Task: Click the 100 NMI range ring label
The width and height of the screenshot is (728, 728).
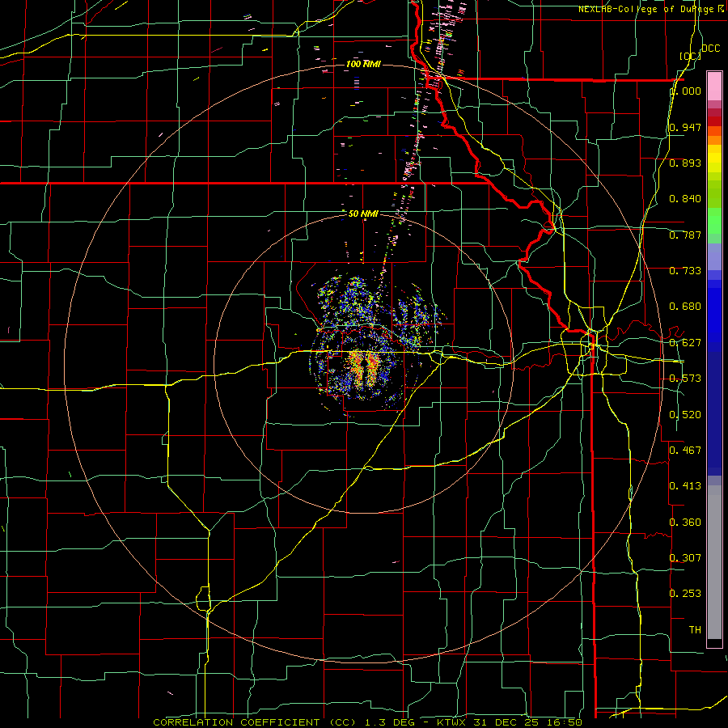Action: 363,64
